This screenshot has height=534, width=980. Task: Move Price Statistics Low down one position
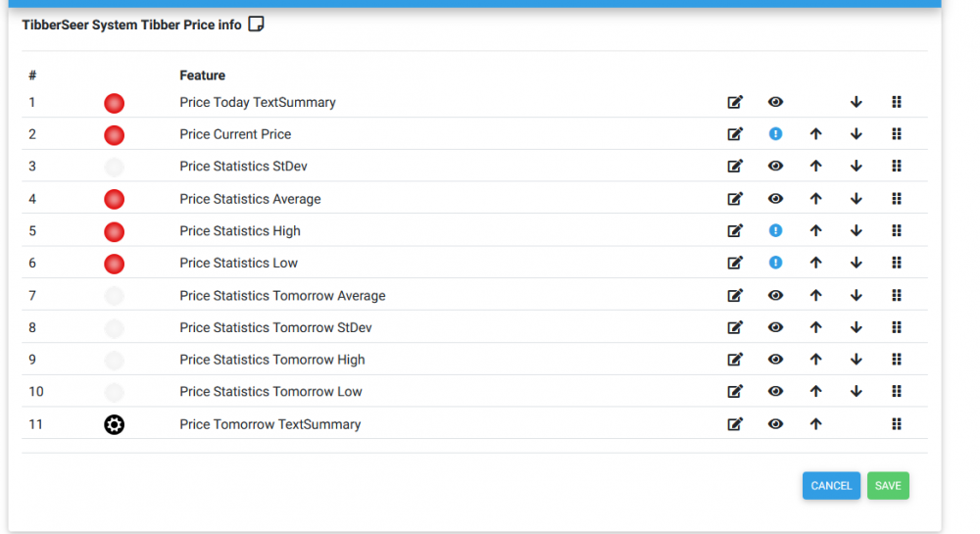(856, 263)
